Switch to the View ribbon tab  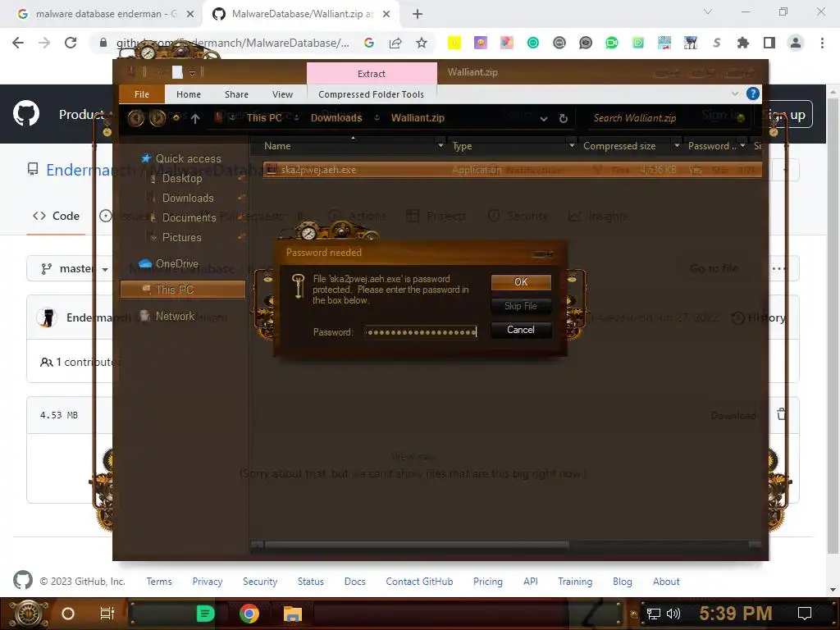282,94
